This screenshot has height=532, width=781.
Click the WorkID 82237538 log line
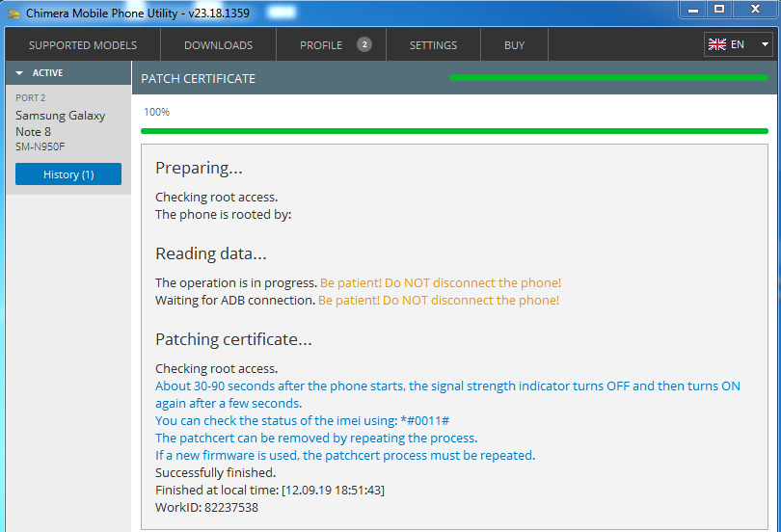[206, 507]
